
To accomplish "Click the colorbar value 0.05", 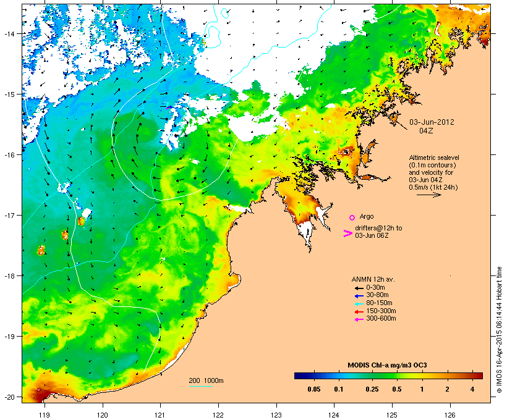I will (313, 389).
